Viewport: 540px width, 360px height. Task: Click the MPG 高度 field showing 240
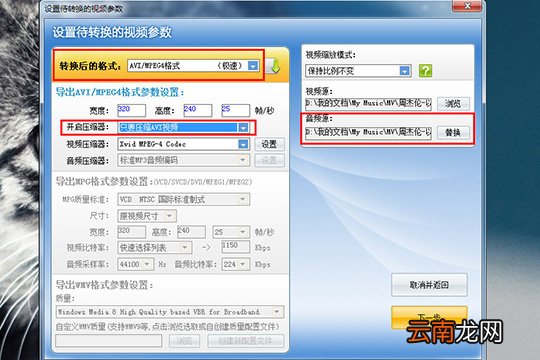point(191,232)
